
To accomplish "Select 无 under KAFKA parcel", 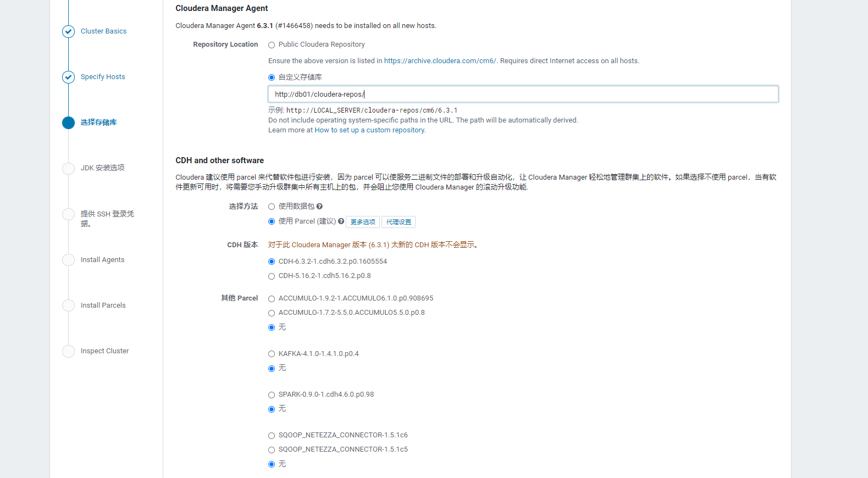I will [272, 369].
